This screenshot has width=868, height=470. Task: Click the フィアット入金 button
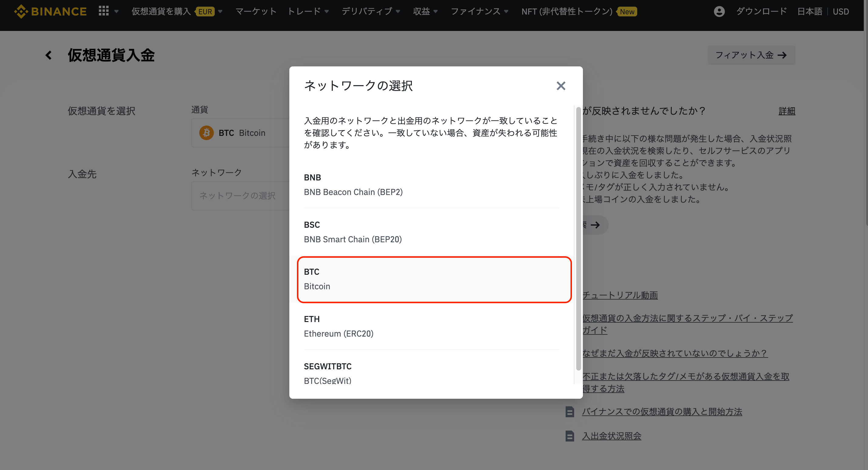[x=751, y=55]
